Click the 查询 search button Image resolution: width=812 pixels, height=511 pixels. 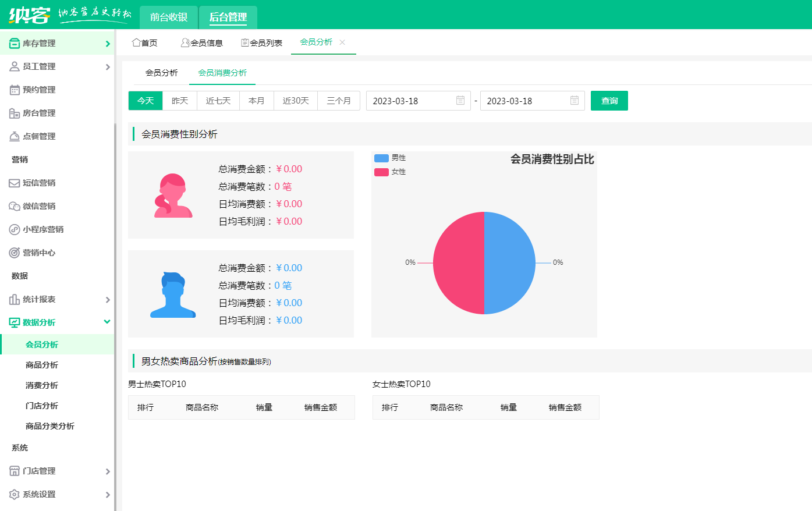pos(609,101)
